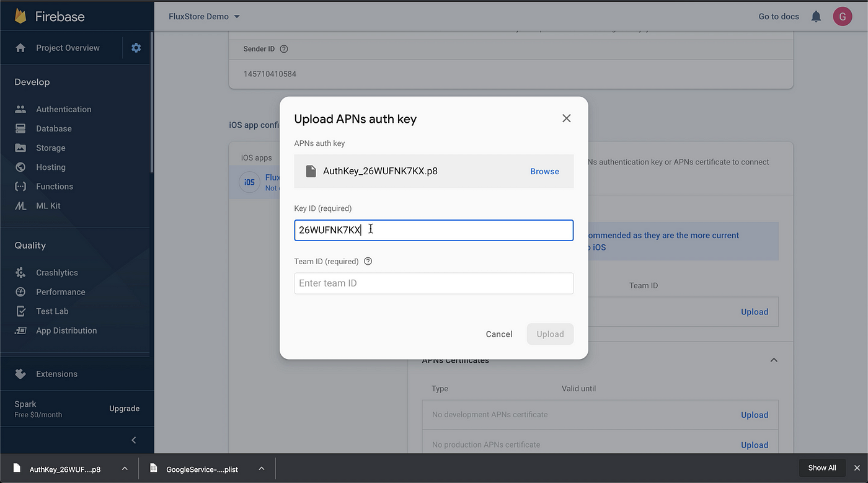Click Sender ID help question icon
Image resolution: width=868 pixels, height=483 pixels.
(x=284, y=49)
